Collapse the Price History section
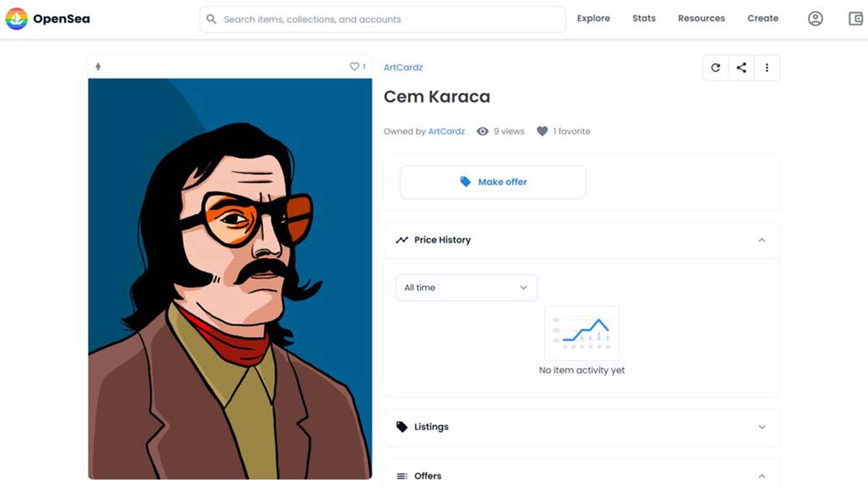The height and width of the screenshot is (488, 868). (762, 239)
